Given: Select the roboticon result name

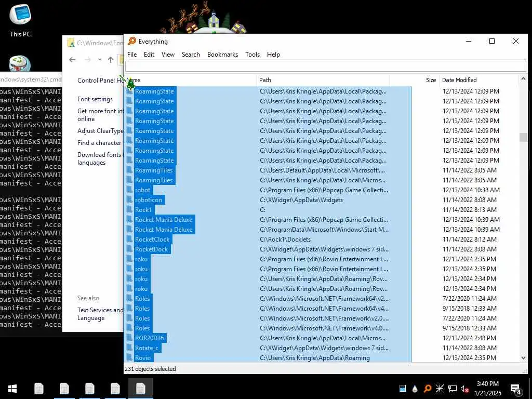Looking at the screenshot, I should (149, 200).
